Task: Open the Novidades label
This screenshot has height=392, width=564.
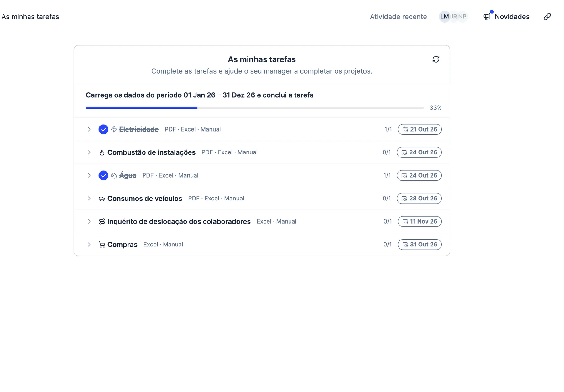Action: coord(512,17)
